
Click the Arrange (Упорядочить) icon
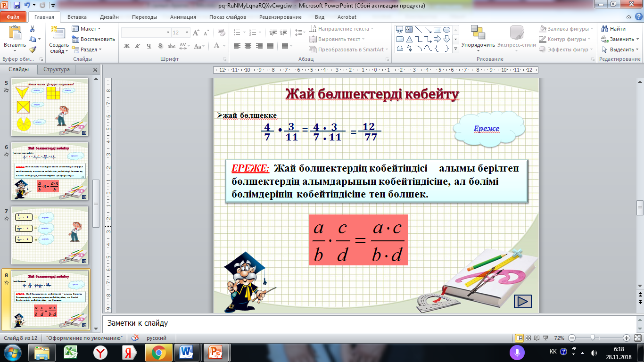click(478, 33)
